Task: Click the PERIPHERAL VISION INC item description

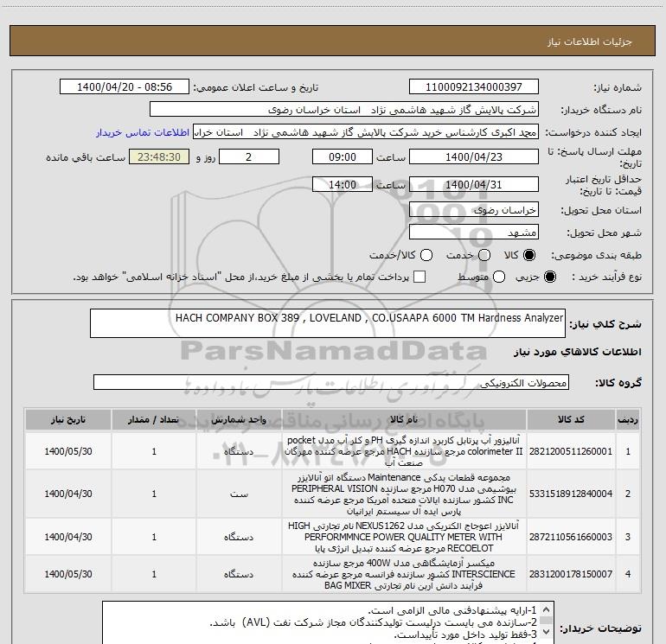Action: coord(404,494)
